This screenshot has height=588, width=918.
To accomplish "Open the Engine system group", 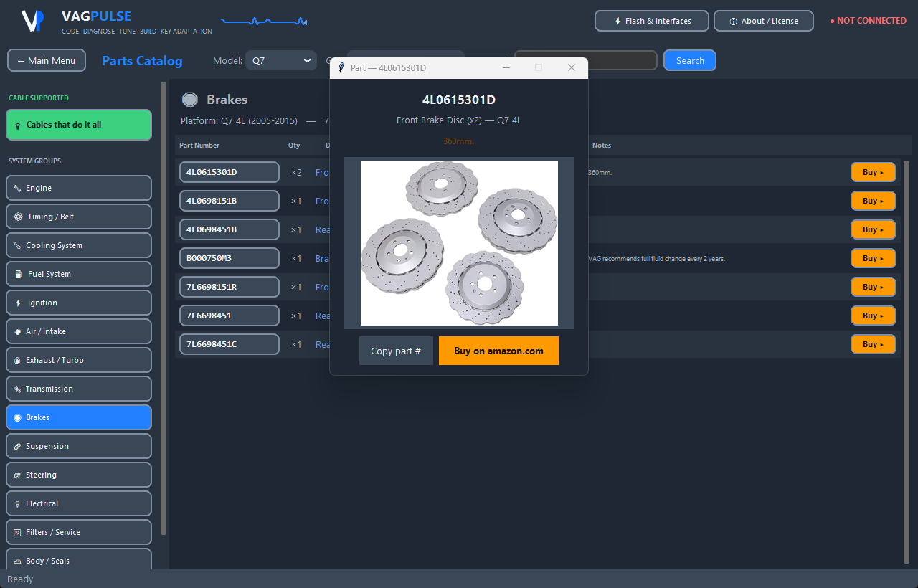I will tap(79, 188).
